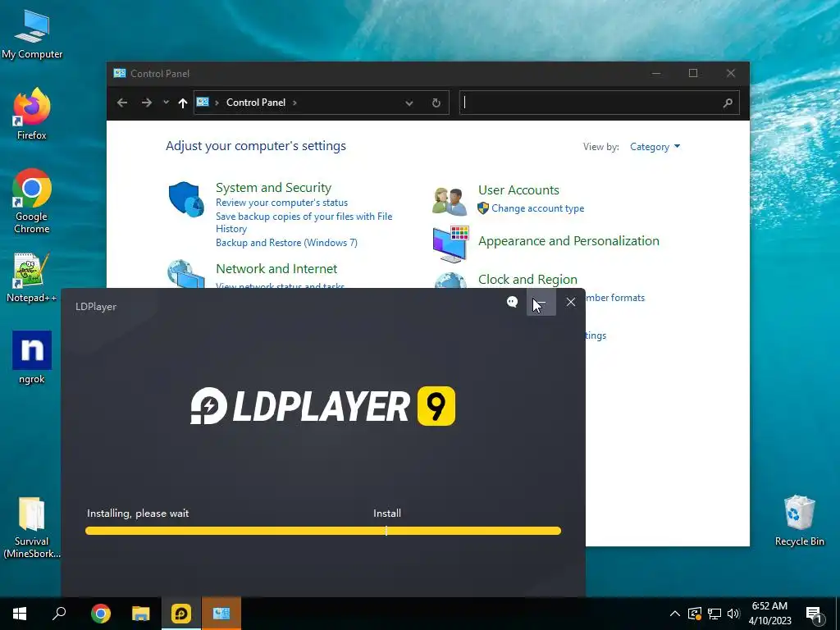Open the Survival (MineSbork...) folder
Image resolution: width=840 pixels, height=630 pixels.
point(32,527)
